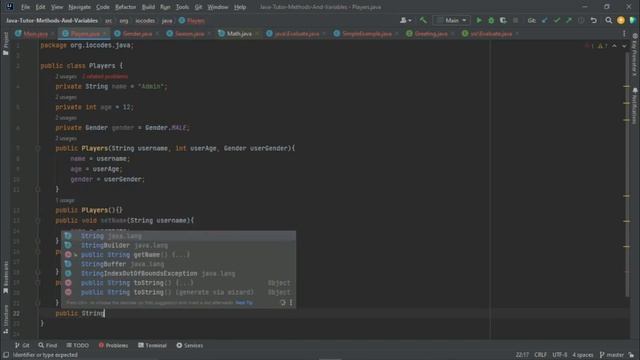Open Search Everywhere magnifier icon
The width and height of the screenshot is (640, 360).
(x=609, y=20)
